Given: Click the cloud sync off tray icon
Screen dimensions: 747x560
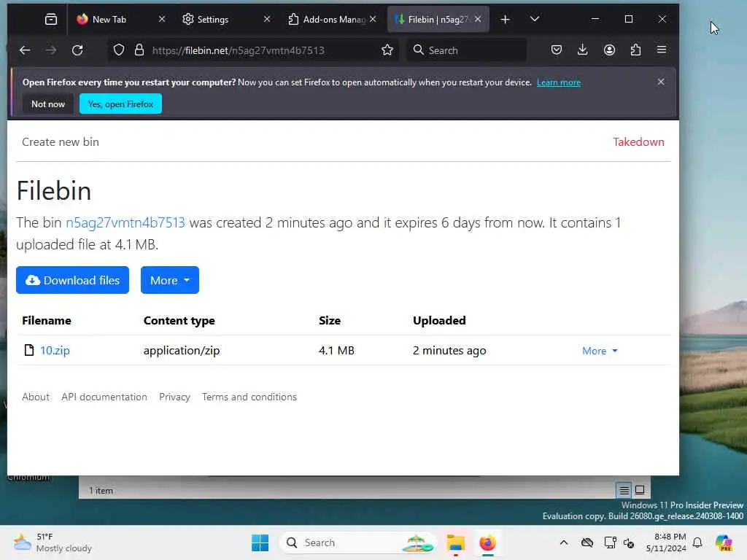Looking at the screenshot, I should [x=587, y=542].
